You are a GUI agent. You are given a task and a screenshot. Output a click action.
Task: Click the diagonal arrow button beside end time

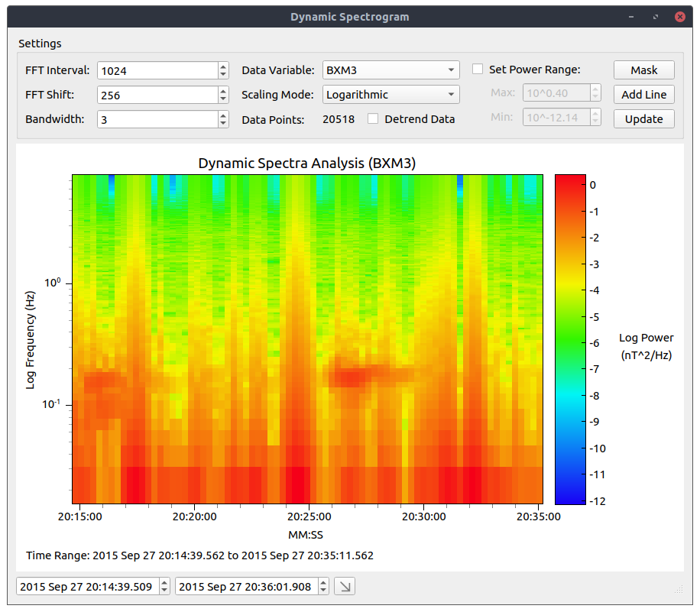click(345, 587)
